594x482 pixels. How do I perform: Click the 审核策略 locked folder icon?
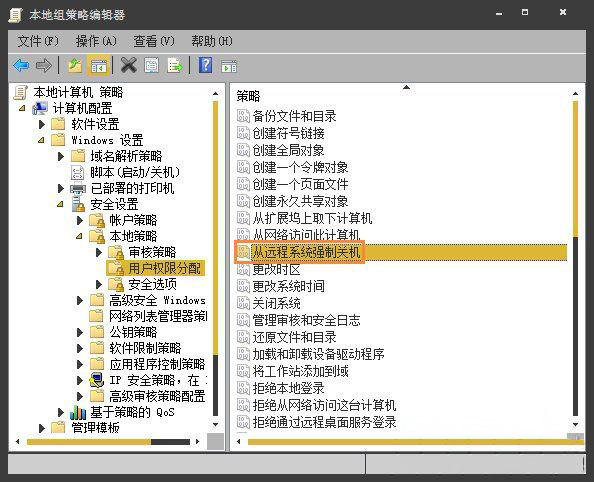[116, 252]
